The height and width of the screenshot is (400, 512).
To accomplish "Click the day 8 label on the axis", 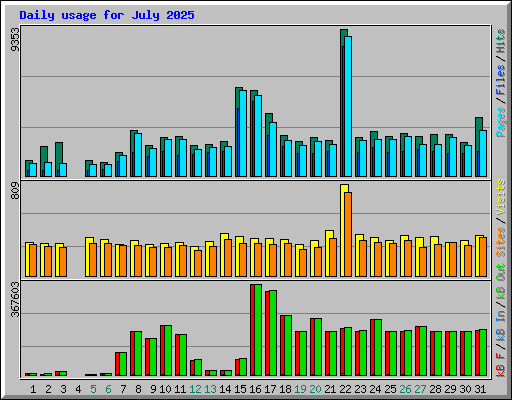I will click(138, 389).
